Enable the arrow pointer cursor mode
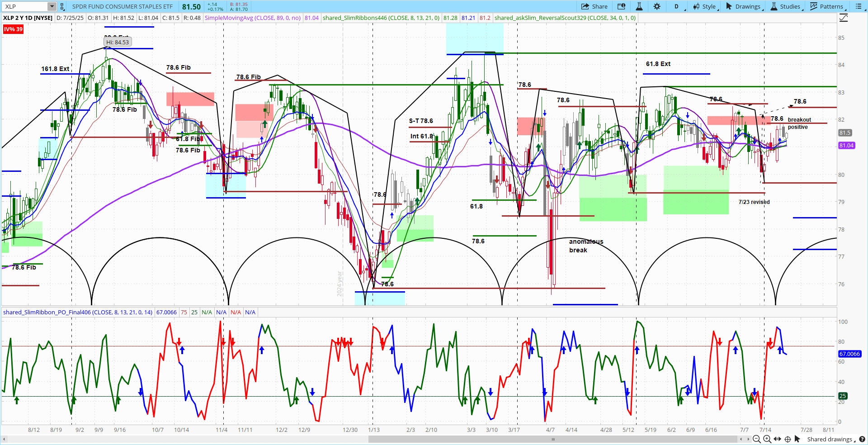868x445 pixels. click(798, 439)
